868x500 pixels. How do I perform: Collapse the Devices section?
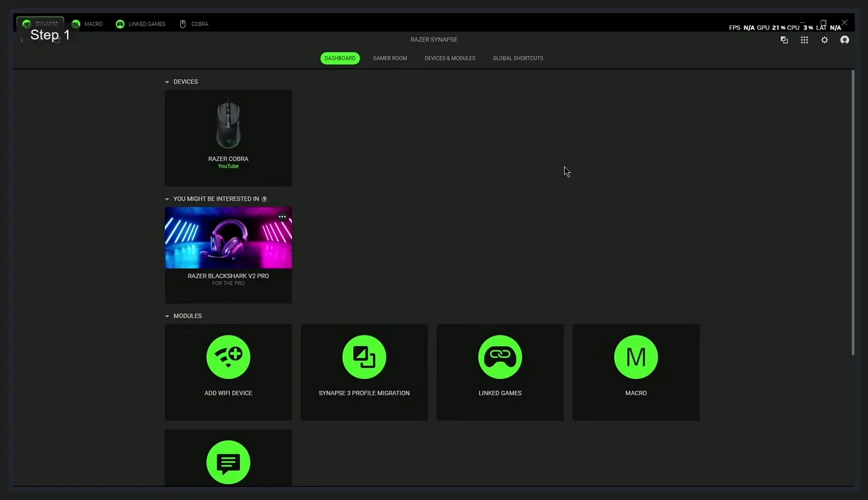coord(167,82)
